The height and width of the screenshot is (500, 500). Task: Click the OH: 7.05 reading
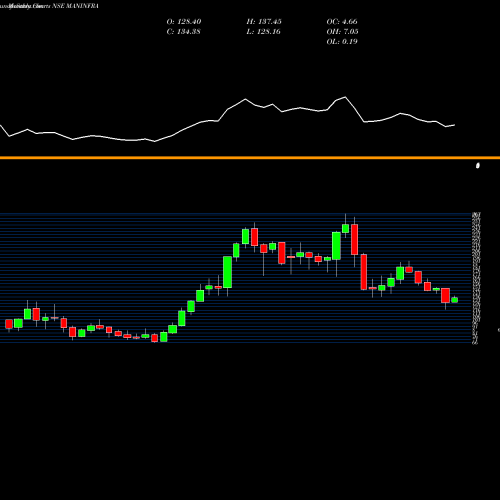[x=342, y=32]
